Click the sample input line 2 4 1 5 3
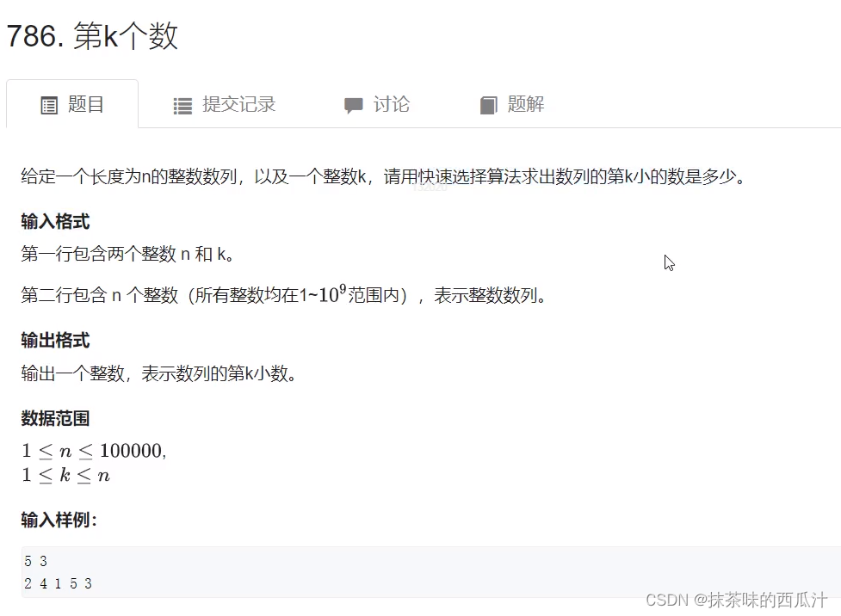 pos(58,583)
